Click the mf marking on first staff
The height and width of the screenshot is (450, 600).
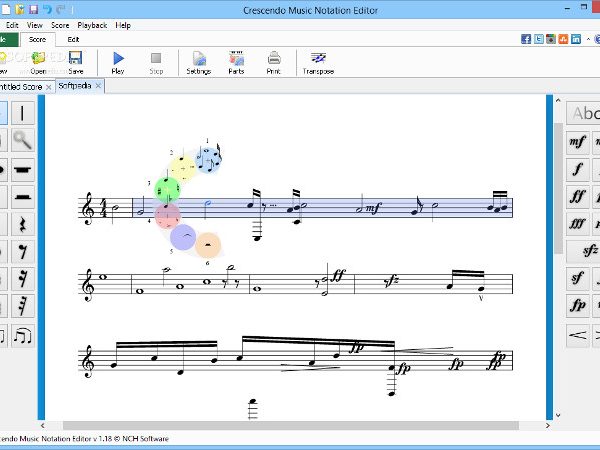click(x=373, y=209)
